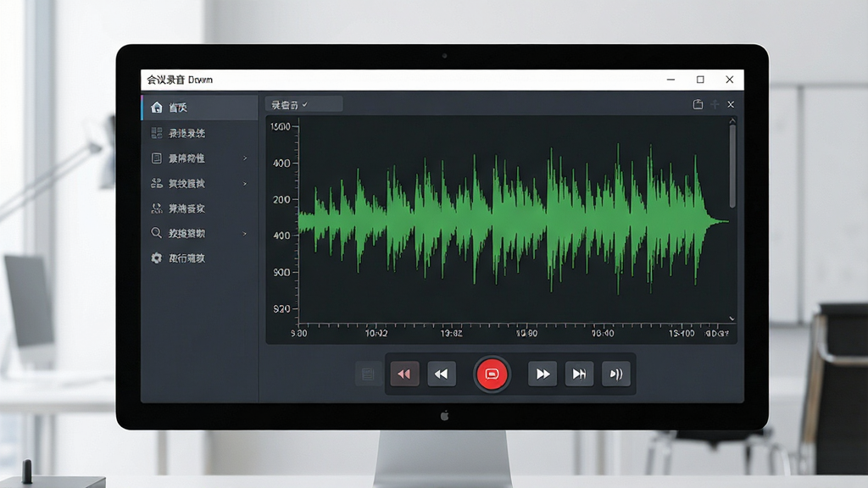Viewport: 868px width, 488px height.
Task: Click the play-with-sound-waves button
Action: pos(616,374)
